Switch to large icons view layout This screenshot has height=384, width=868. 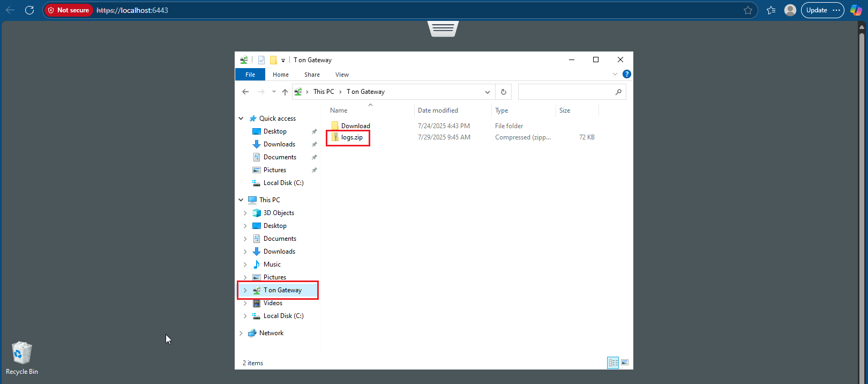pyautogui.click(x=625, y=363)
